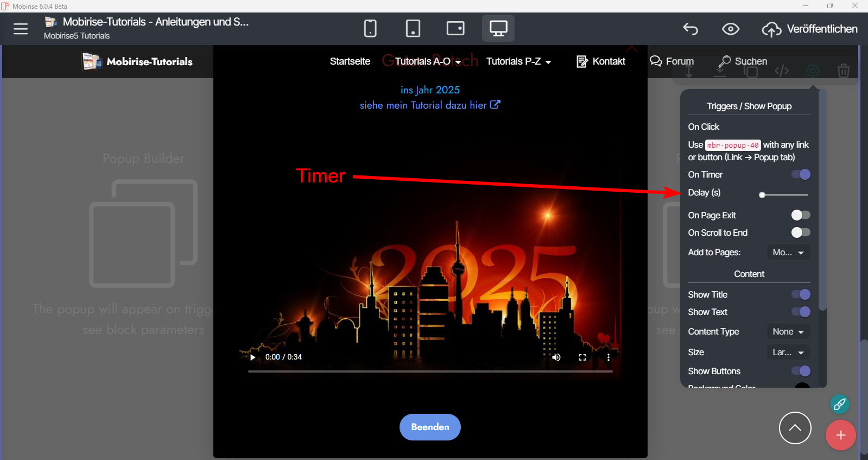Image resolution: width=868 pixels, height=460 pixels.
Task: Click the 'Content' section heading
Action: click(749, 274)
